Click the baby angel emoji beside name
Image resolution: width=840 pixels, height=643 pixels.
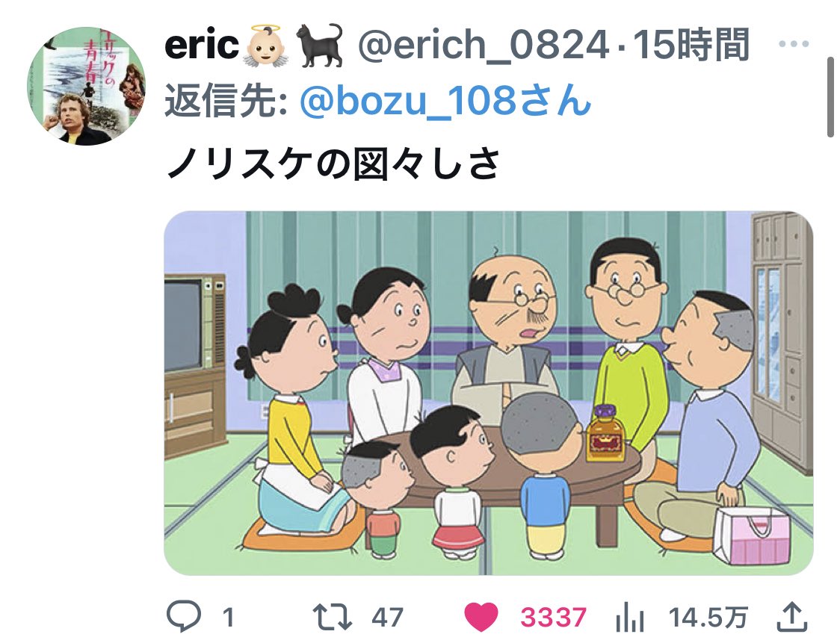point(266,45)
